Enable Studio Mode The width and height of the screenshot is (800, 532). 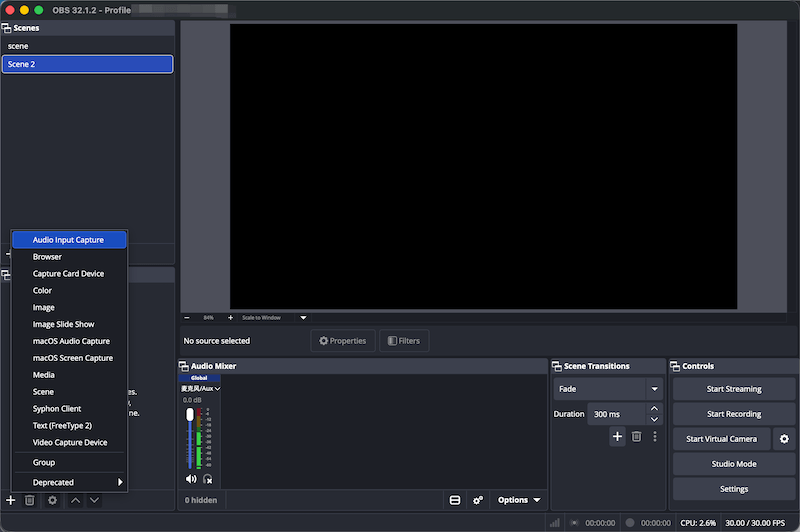click(734, 464)
